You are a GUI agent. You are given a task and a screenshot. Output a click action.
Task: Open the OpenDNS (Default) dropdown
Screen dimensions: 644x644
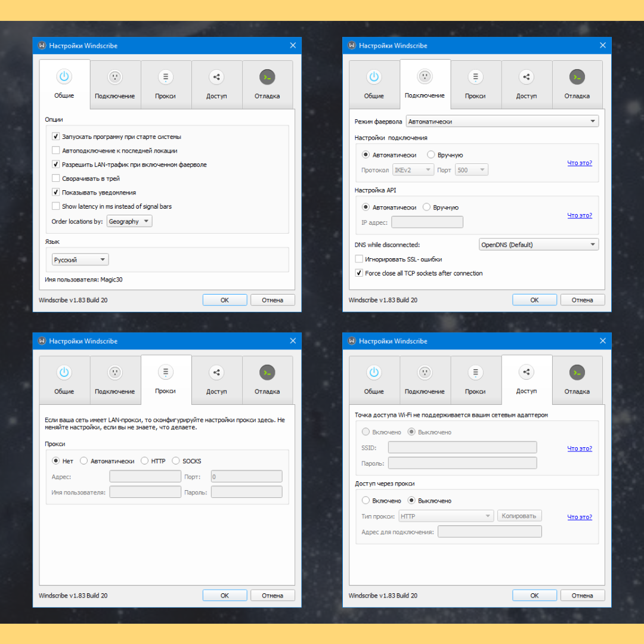pos(538,244)
